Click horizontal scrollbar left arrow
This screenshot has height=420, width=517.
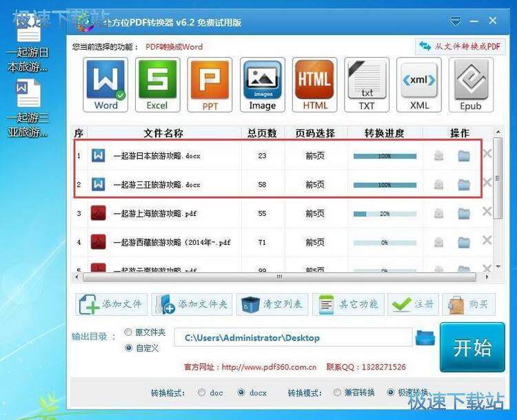pyautogui.click(x=77, y=277)
